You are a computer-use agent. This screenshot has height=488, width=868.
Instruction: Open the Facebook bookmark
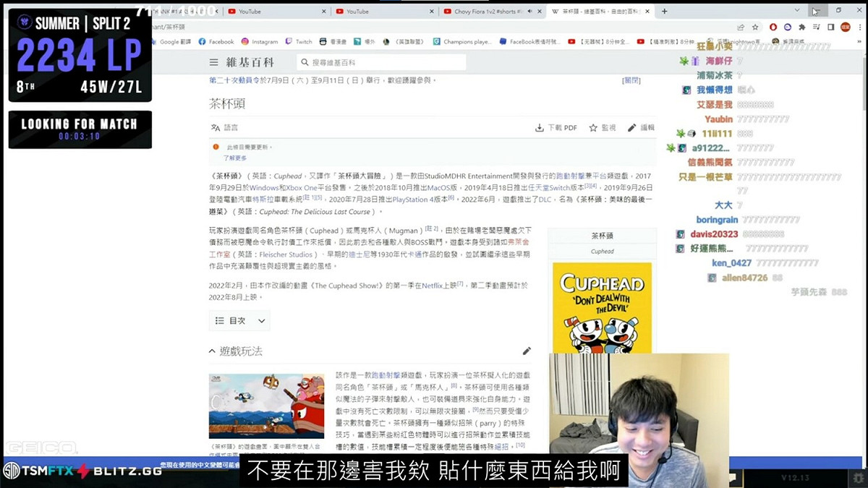click(x=216, y=42)
